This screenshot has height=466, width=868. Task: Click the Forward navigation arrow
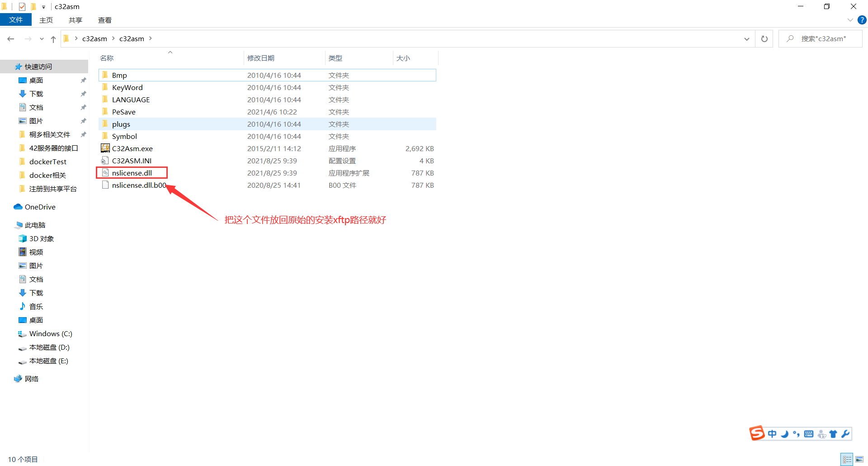click(x=28, y=39)
